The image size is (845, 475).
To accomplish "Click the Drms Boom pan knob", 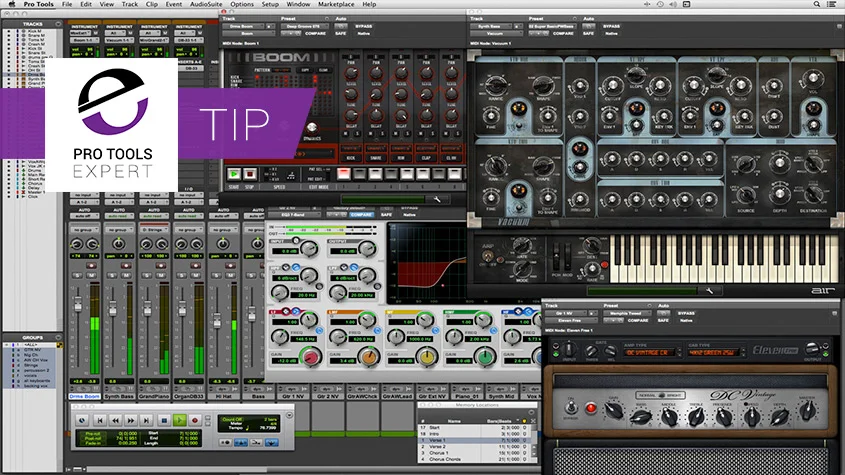I will point(77,245).
